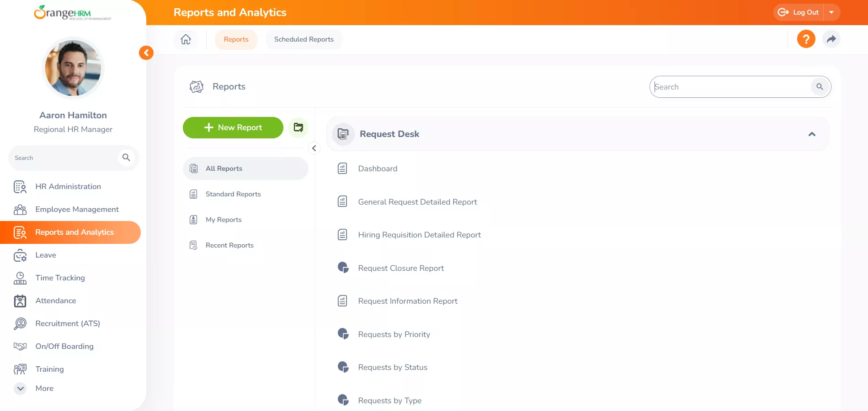
Task: Click the Dashboard report document icon
Action: (342, 169)
